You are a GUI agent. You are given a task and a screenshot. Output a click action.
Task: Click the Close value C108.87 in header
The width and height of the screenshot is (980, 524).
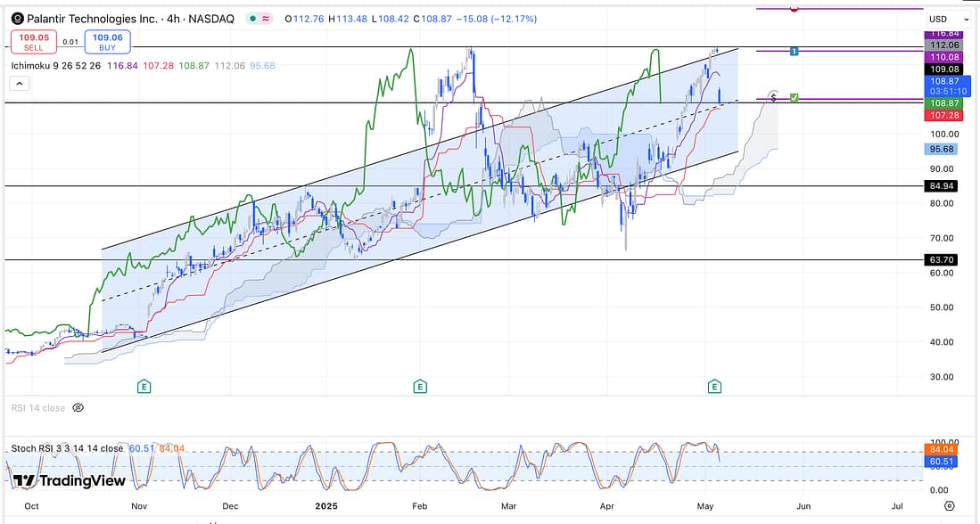432,19
